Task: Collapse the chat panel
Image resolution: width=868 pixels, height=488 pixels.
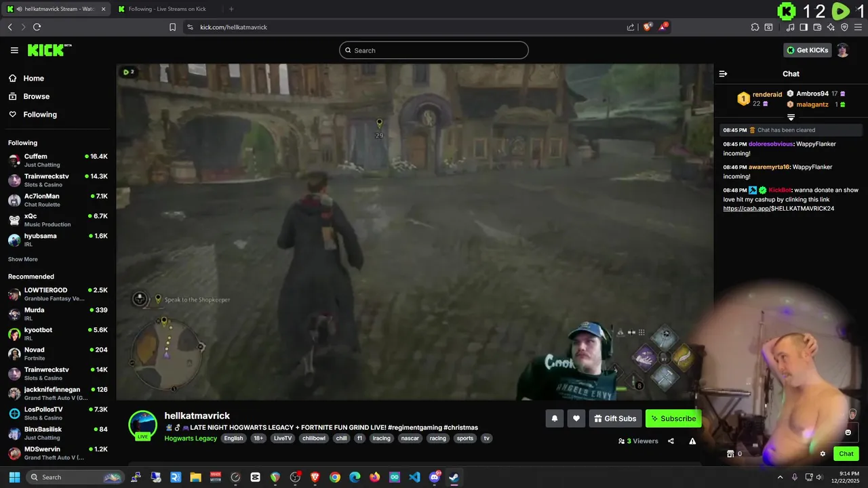Action: point(723,74)
